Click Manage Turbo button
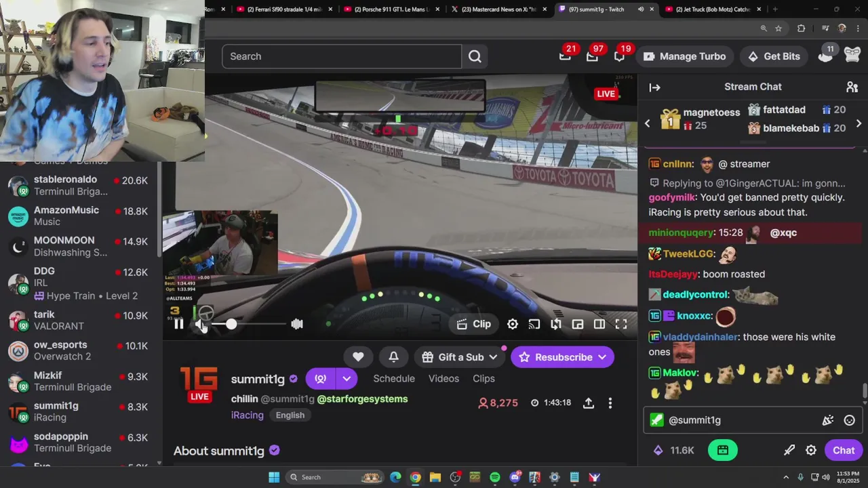868x488 pixels. (685, 56)
